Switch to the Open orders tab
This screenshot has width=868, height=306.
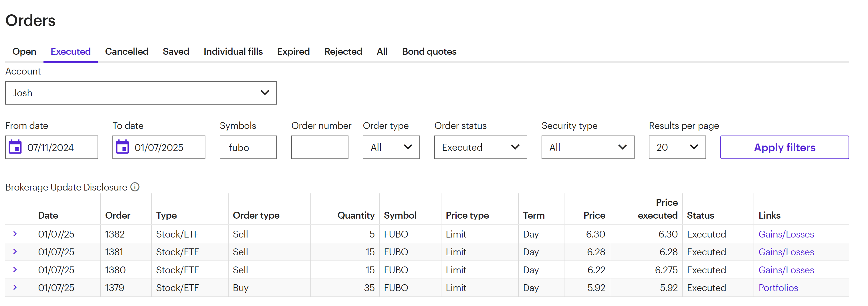coord(24,52)
